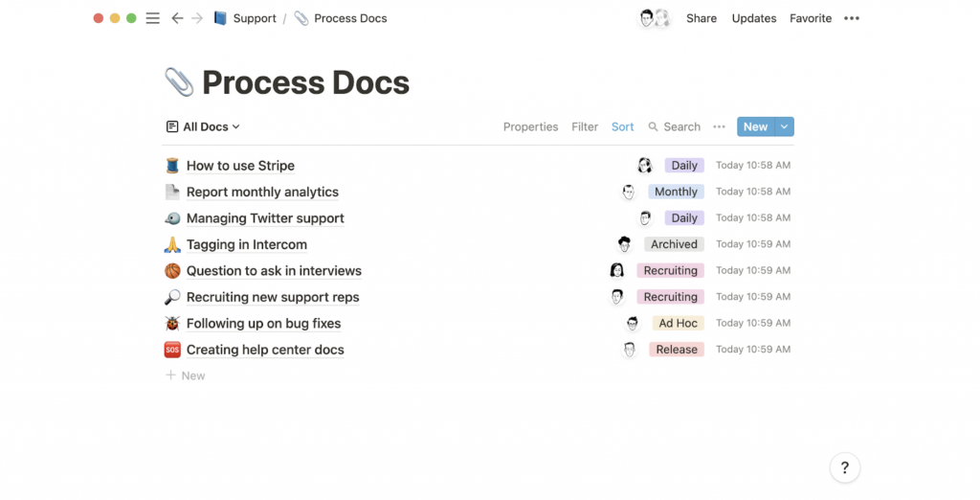980x500 pixels.
Task: Open Tagging in Intercom doc
Action: coord(247,244)
